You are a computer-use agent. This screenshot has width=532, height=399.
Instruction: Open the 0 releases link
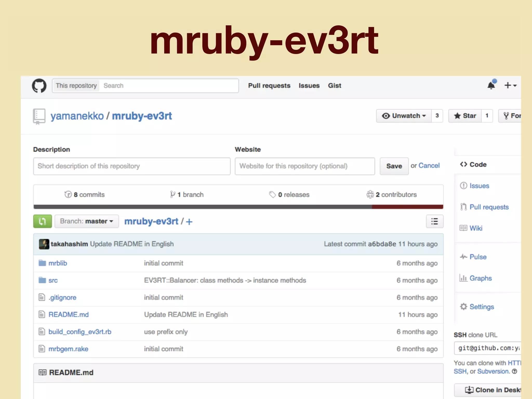289,195
